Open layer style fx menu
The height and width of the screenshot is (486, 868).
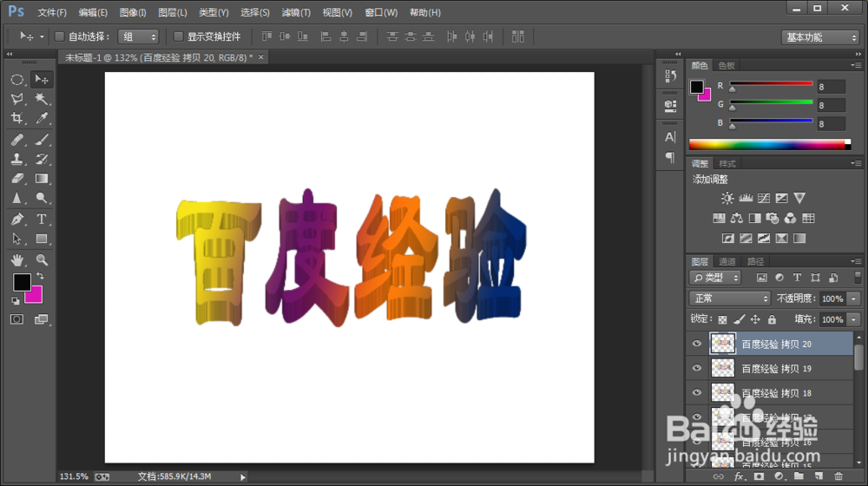(739, 476)
